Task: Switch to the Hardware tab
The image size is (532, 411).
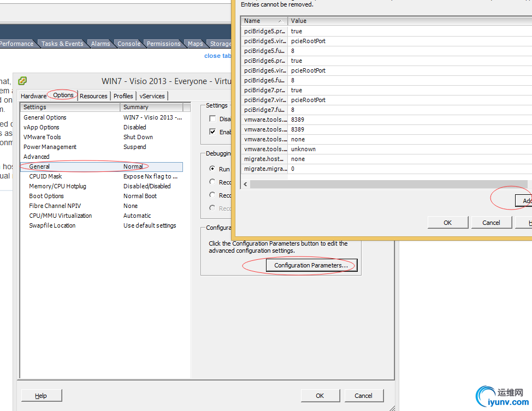Action: [33, 96]
